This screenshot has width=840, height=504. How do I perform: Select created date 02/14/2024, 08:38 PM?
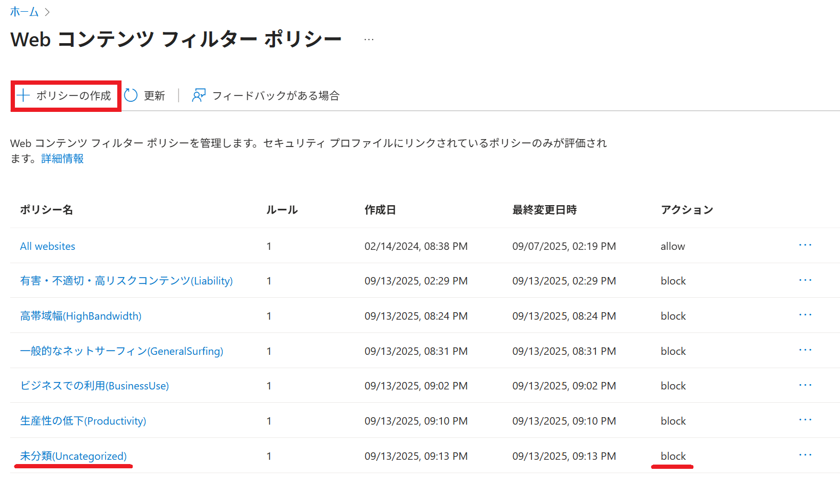click(416, 246)
